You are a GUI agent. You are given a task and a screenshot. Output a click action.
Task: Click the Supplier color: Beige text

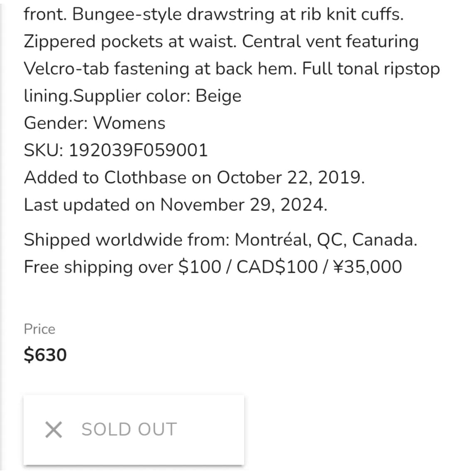point(157,96)
